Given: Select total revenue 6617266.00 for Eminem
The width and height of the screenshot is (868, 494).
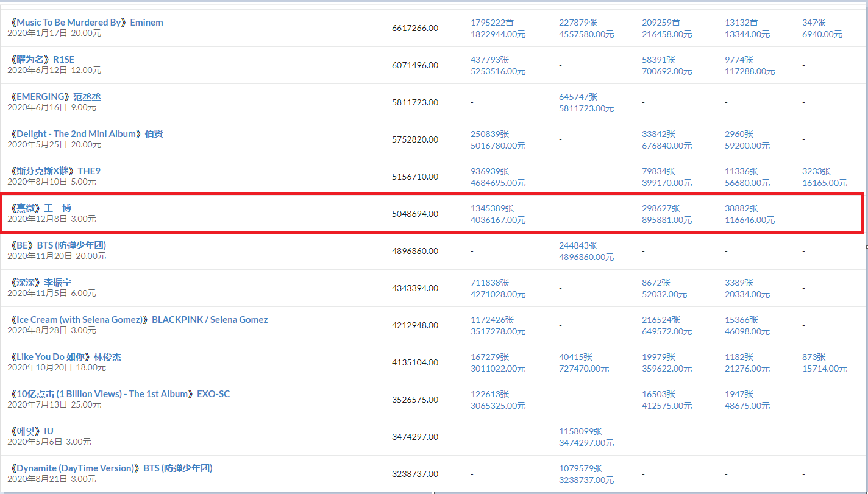Looking at the screenshot, I should (x=415, y=29).
